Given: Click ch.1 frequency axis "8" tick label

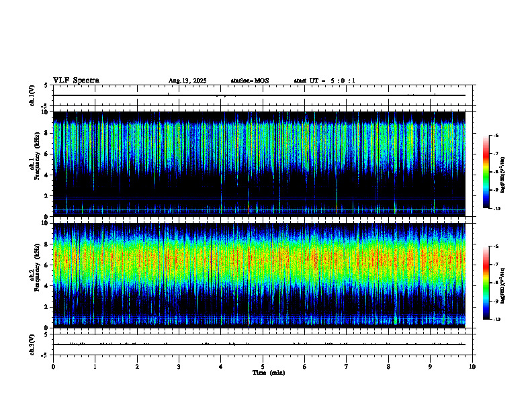Looking at the screenshot, I should click(x=48, y=133).
